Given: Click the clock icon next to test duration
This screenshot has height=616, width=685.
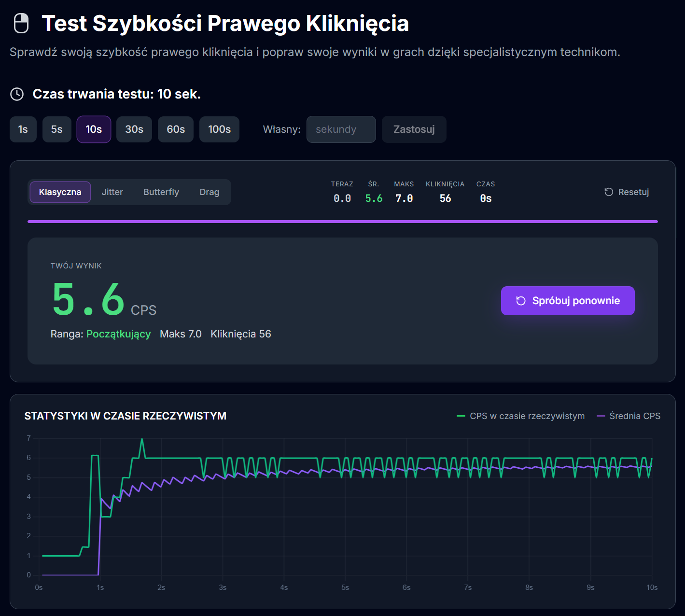Looking at the screenshot, I should [x=17, y=94].
